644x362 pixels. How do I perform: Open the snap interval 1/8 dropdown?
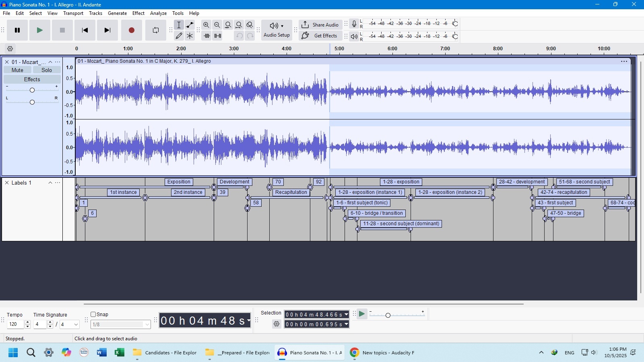pyautogui.click(x=147, y=325)
